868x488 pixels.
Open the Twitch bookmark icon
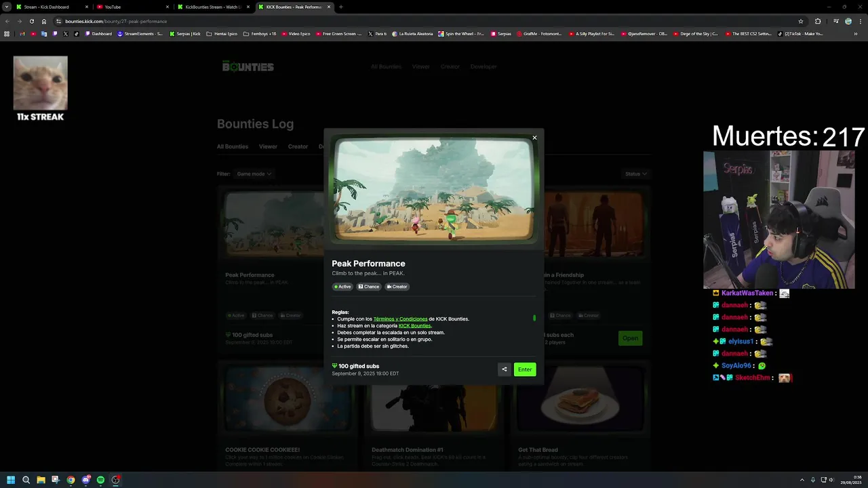(x=55, y=33)
